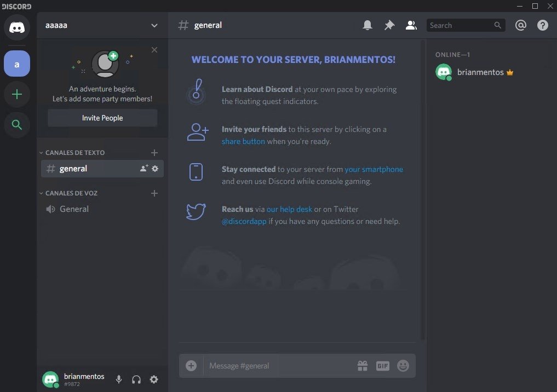Viewport: 557px width, 392px height.
Task: Open the GIF picker
Action: (x=383, y=366)
